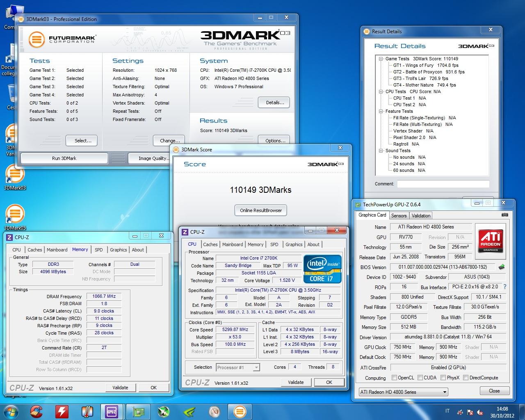Click the Futuremark logo in 3DMark03
Image resolution: width=525 pixels, height=420 pixels.
click(62, 39)
